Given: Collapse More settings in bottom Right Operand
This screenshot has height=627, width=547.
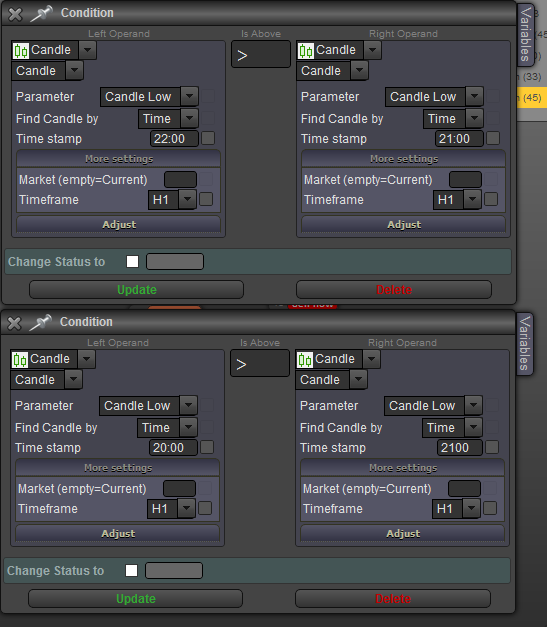Looking at the screenshot, I should point(403,468).
